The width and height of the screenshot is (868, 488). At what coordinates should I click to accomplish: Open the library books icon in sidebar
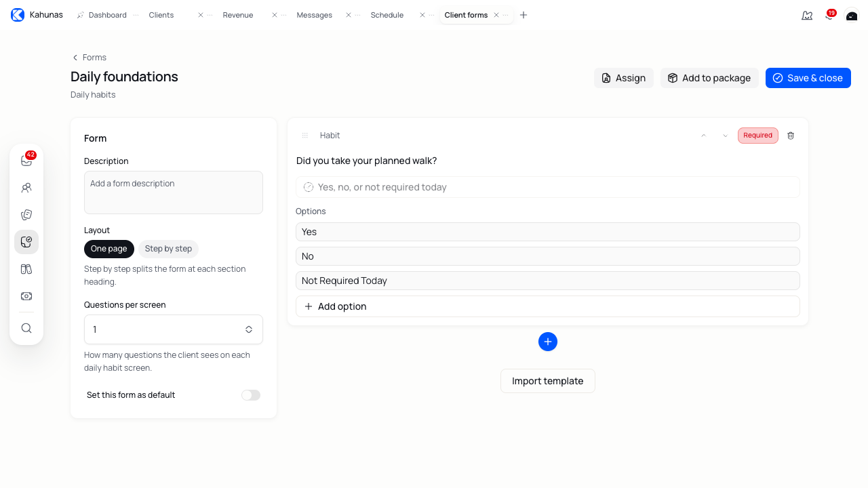[x=26, y=269]
